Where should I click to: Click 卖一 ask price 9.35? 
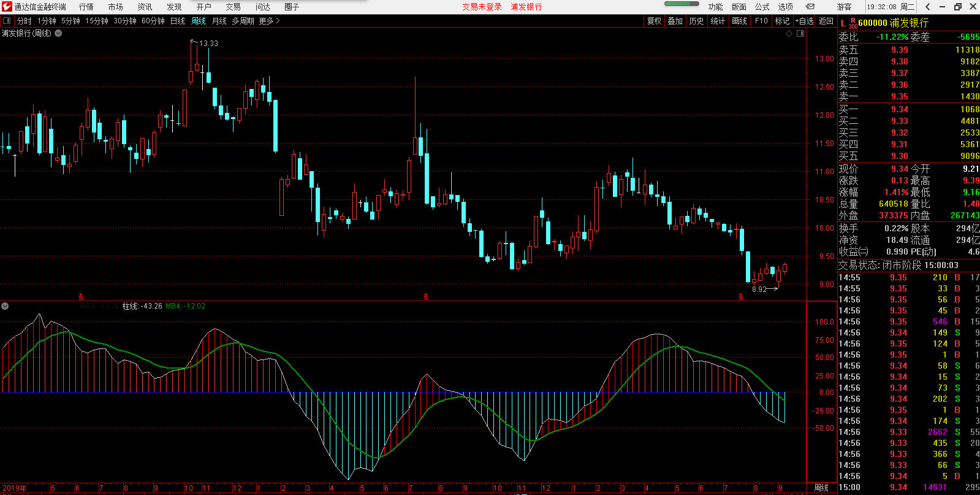900,96
